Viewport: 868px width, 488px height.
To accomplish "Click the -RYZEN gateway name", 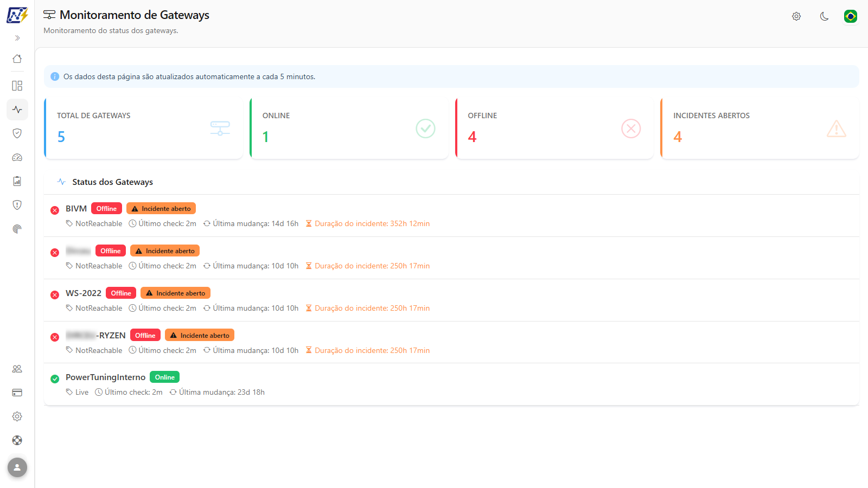I will tap(95, 336).
